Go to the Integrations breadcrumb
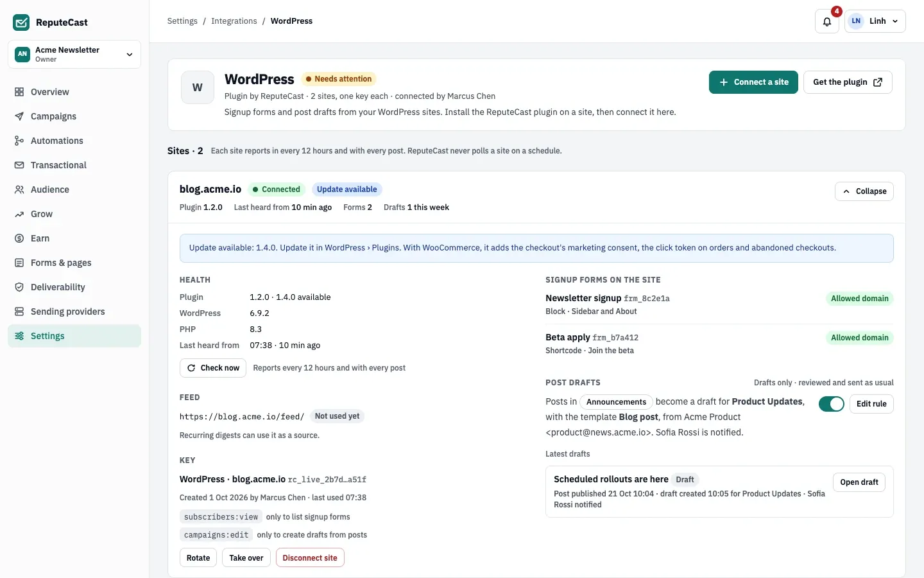This screenshot has width=924, height=578. tap(234, 21)
